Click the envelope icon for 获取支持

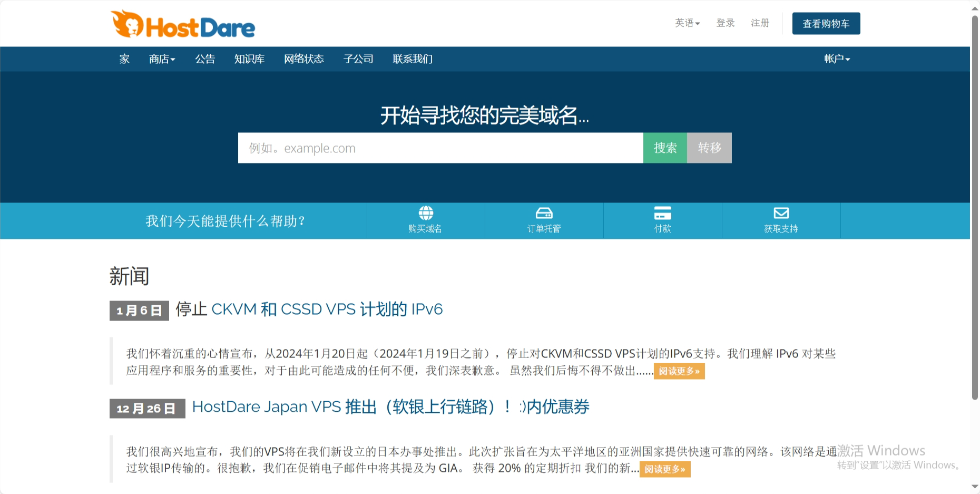780,213
